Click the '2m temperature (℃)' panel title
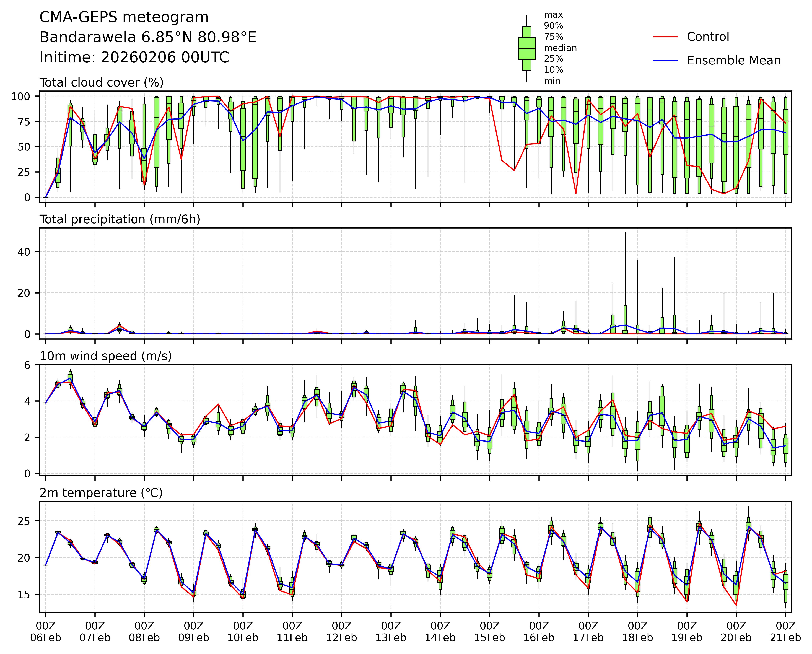This screenshot has height=654, width=812. click(x=101, y=493)
